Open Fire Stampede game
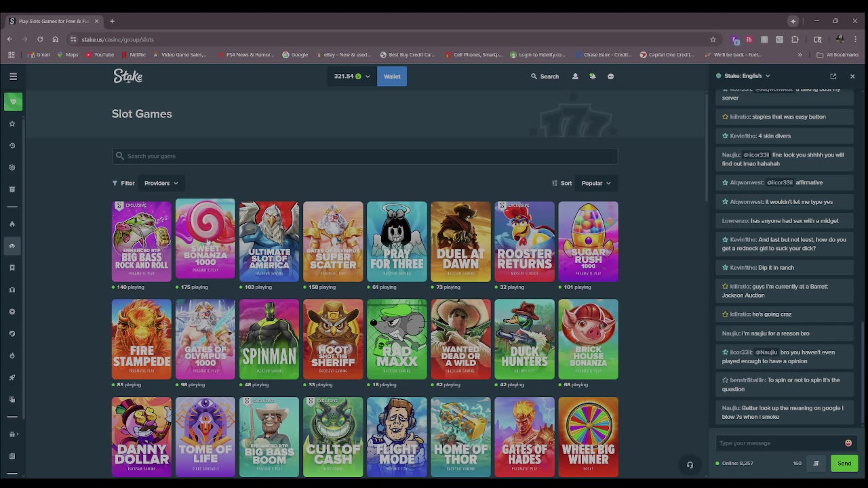The image size is (868, 488). [142, 339]
